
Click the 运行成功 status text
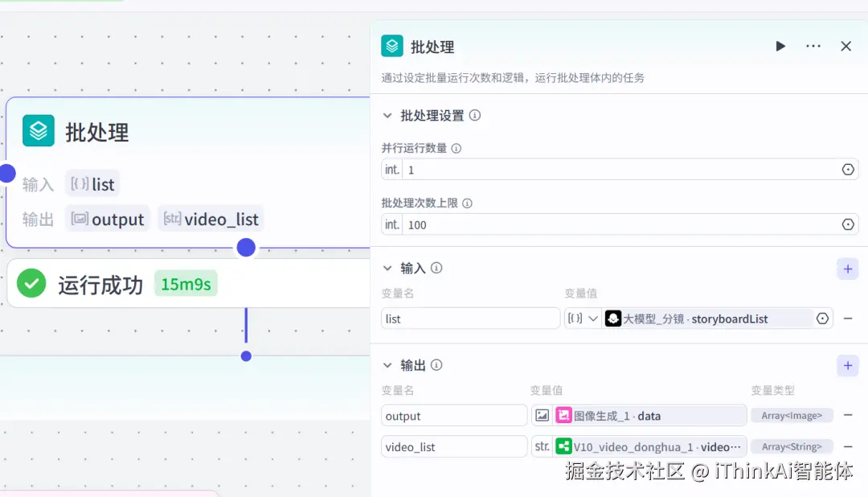100,285
